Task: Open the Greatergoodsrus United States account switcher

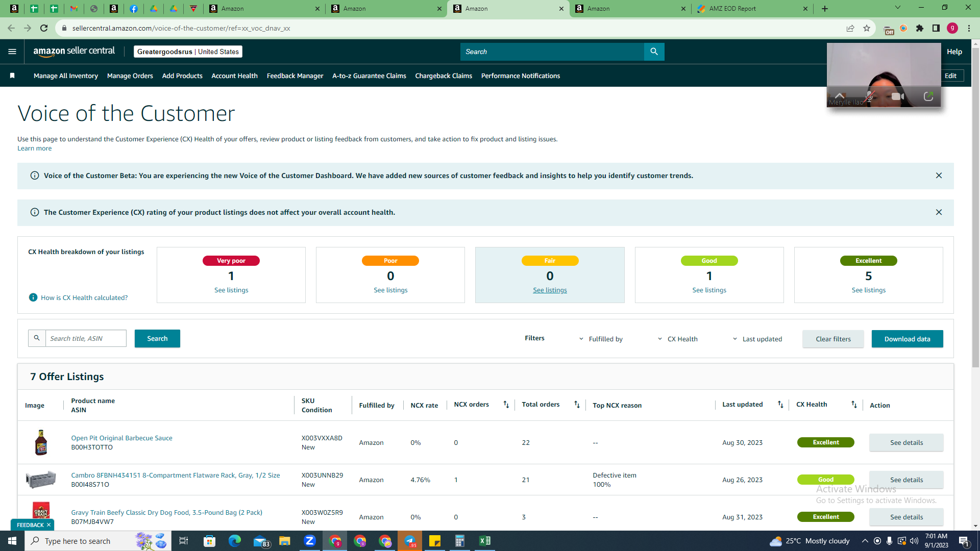Action: 188,52
